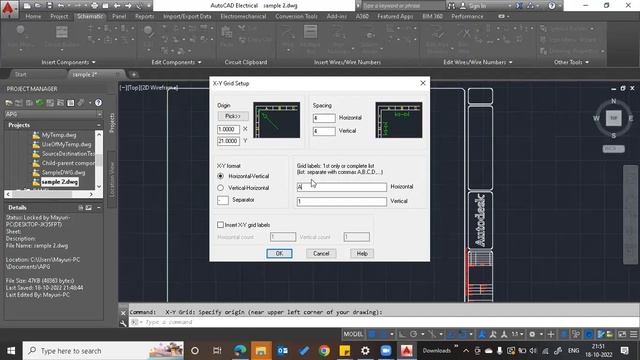Open Windows Settings from the taskbar
640x360 pixels.
tap(365, 351)
